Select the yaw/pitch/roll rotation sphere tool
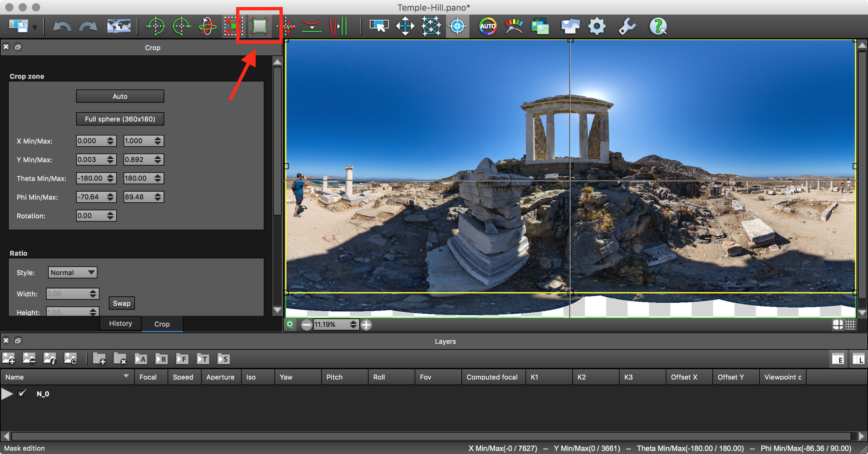Image resolution: width=868 pixels, height=454 pixels. [207, 26]
